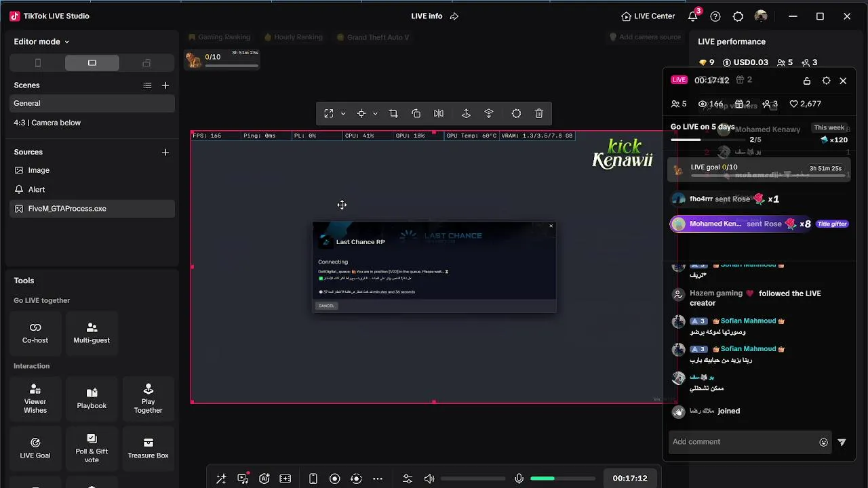
Task: Open more options with the three dots
Action: point(378,479)
